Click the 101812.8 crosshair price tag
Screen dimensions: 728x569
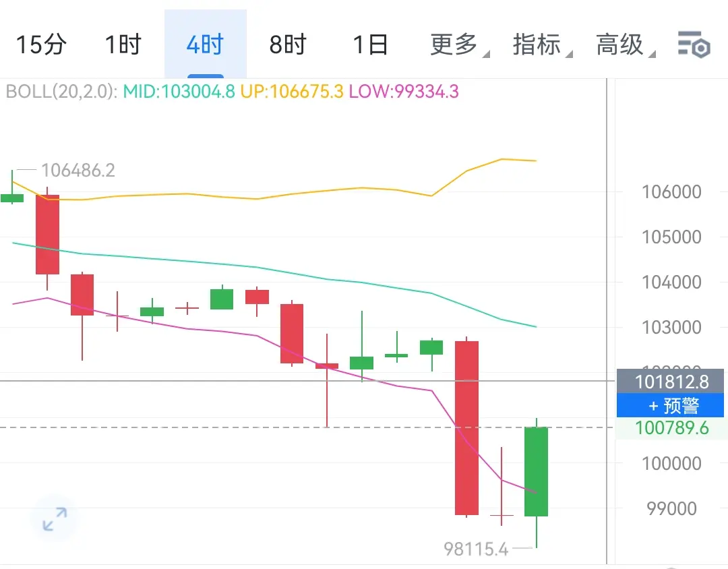click(x=670, y=382)
